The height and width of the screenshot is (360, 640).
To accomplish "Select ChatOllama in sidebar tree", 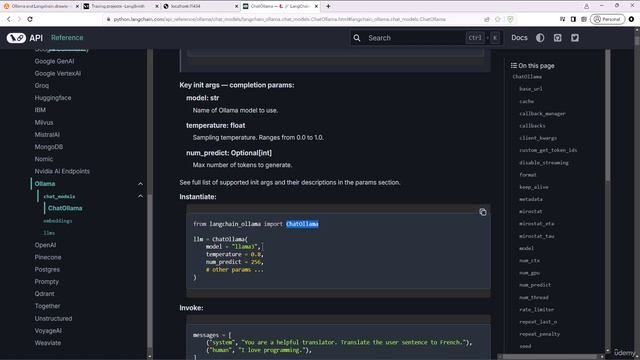I will tap(65, 208).
